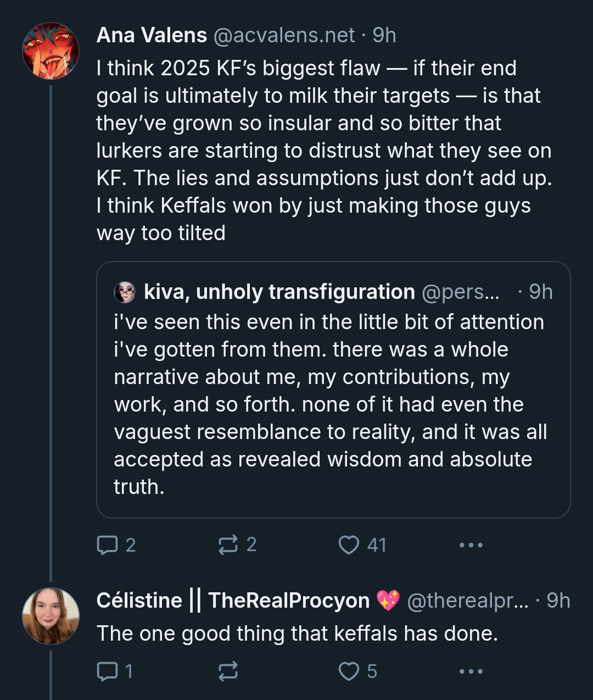Viewport: 593px width, 700px height.
Task: Open more options on Célistine's comment
Action: pyautogui.click(x=471, y=671)
